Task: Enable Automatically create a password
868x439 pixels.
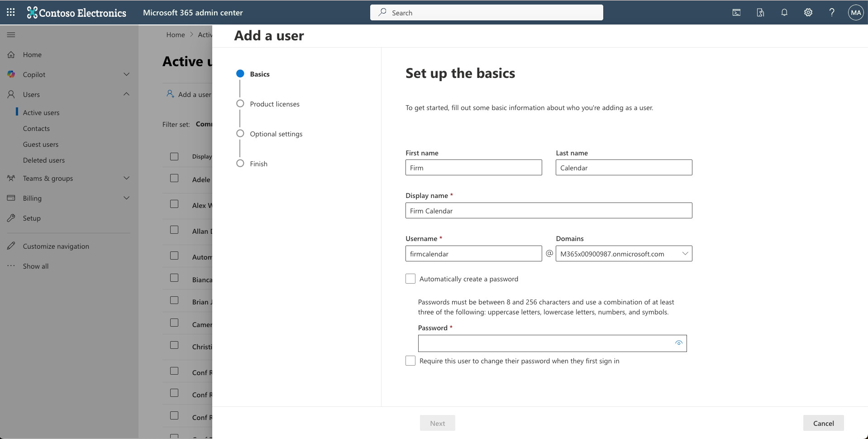Action: click(410, 279)
